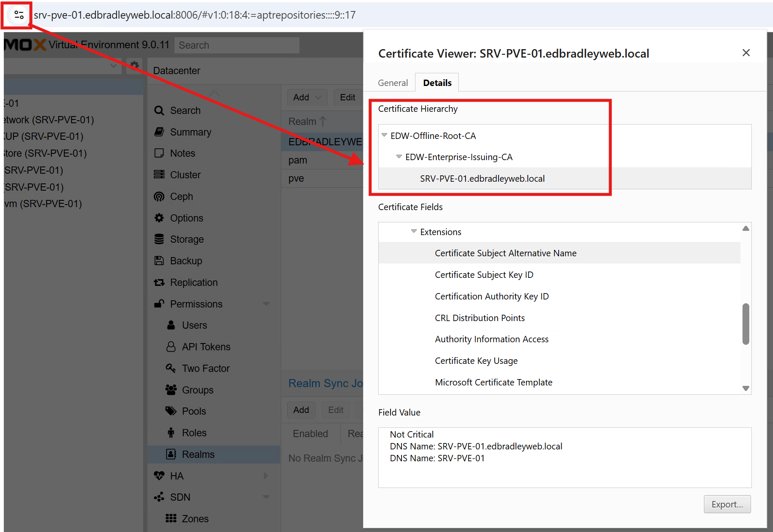This screenshot has width=773, height=532.
Task: Open the SDN Zones grid icon
Action: click(171, 518)
